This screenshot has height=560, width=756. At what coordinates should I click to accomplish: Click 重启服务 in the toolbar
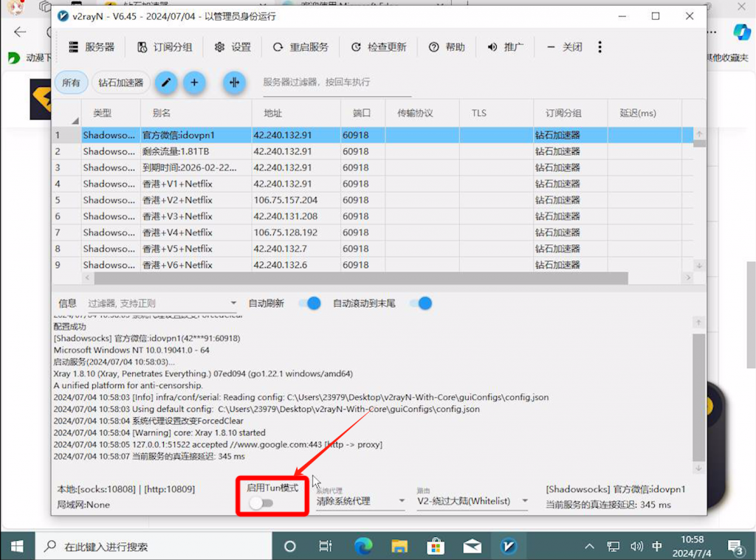point(301,46)
